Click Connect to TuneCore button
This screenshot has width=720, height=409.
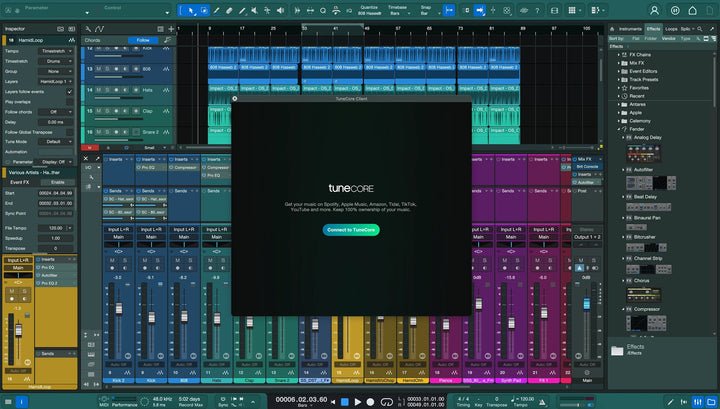pyautogui.click(x=351, y=230)
